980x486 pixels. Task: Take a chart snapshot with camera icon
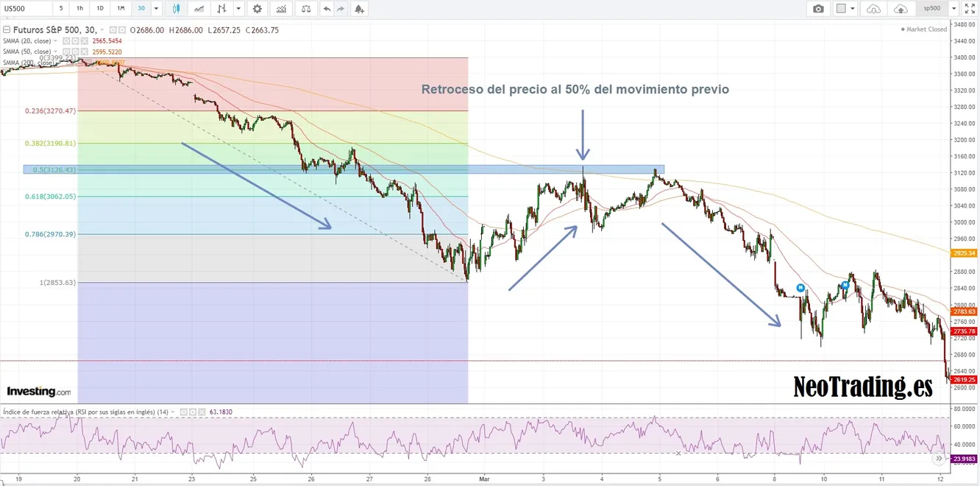coord(817,9)
